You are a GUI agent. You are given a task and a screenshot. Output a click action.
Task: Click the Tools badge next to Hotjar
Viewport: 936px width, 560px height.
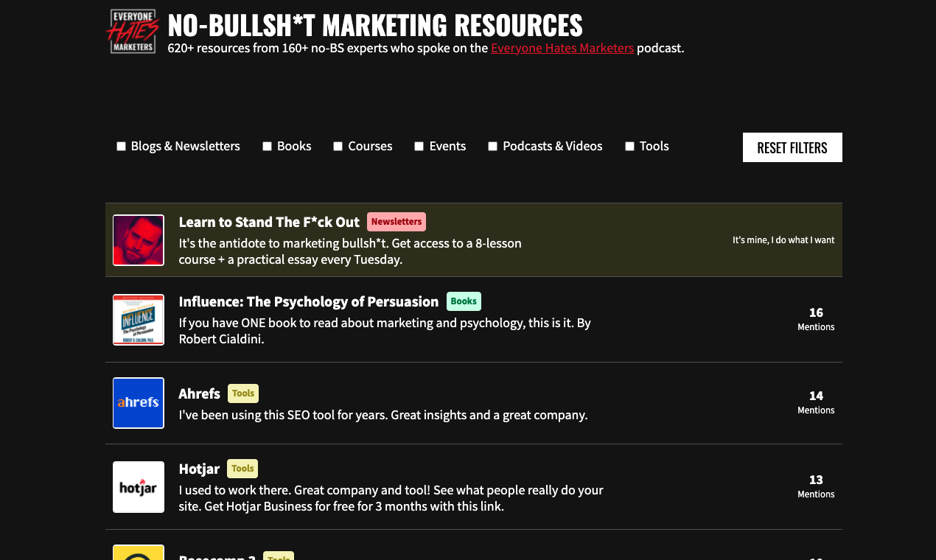click(242, 468)
